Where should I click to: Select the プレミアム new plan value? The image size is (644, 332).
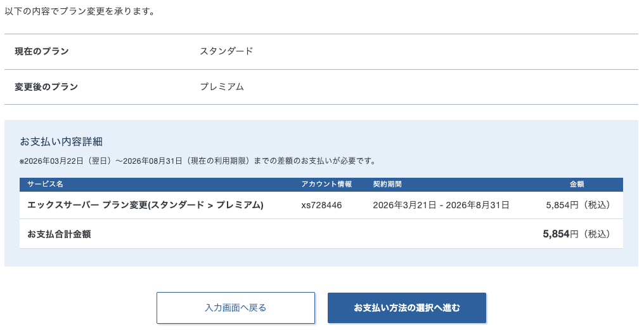[x=222, y=87]
